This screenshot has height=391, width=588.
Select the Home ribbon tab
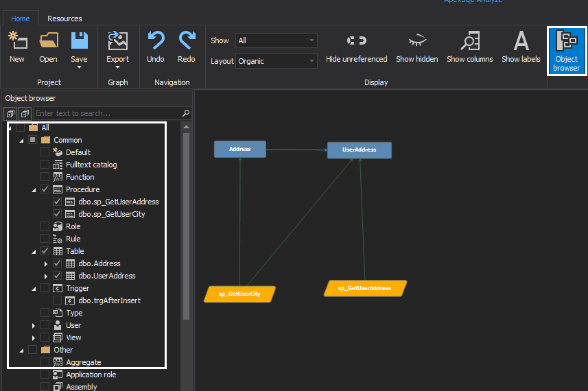[21, 19]
